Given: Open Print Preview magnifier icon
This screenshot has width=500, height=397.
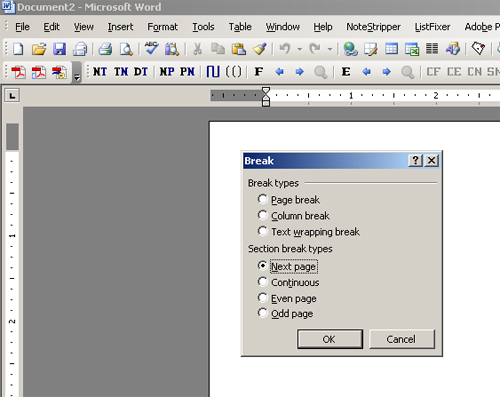Looking at the screenshot, I should point(126,49).
